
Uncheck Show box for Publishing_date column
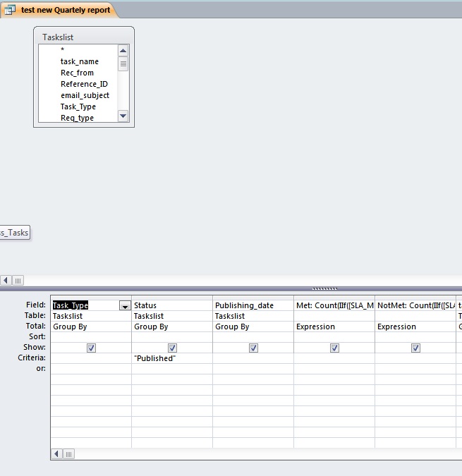click(x=253, y=348)
